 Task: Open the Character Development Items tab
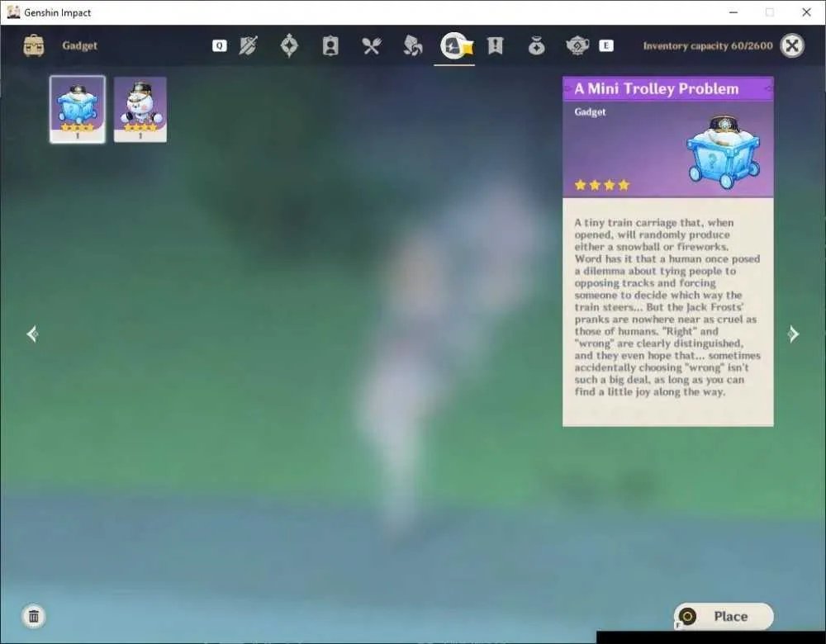coord(330,45)
